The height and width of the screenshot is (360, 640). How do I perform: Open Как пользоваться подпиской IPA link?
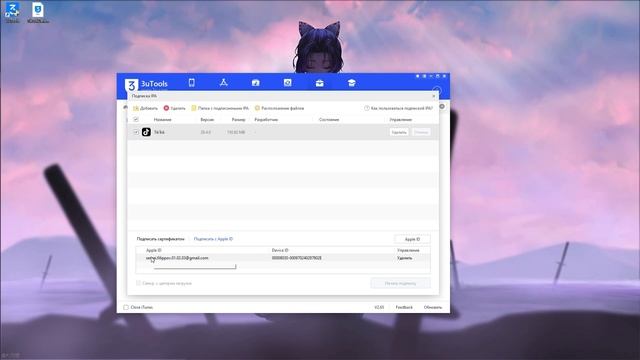[402, 108]
